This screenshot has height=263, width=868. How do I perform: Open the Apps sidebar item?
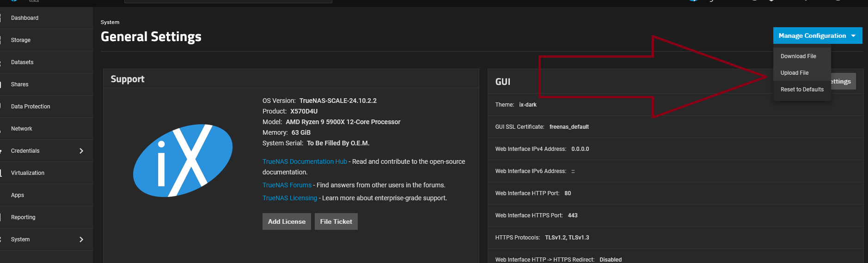coord(46,195)
